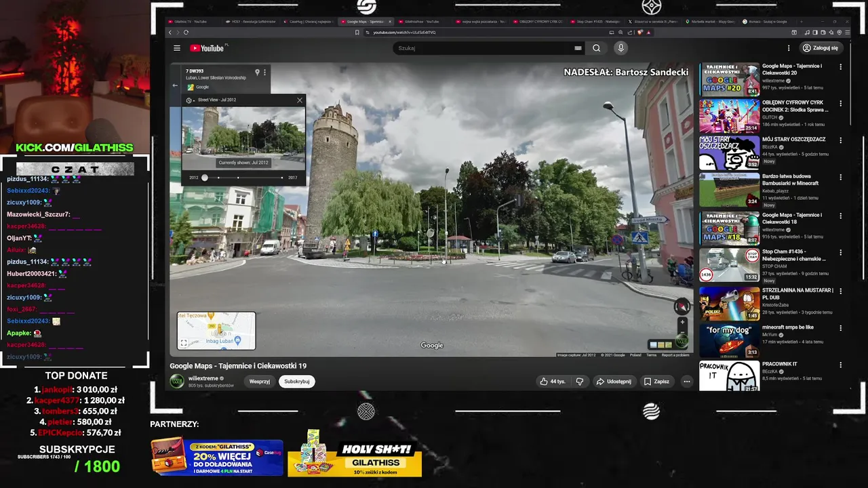Open OBŁĘDNY CYFROWY CYRK ODCINEK 2 video
The image size is (868, 488).
click(730, 116)
